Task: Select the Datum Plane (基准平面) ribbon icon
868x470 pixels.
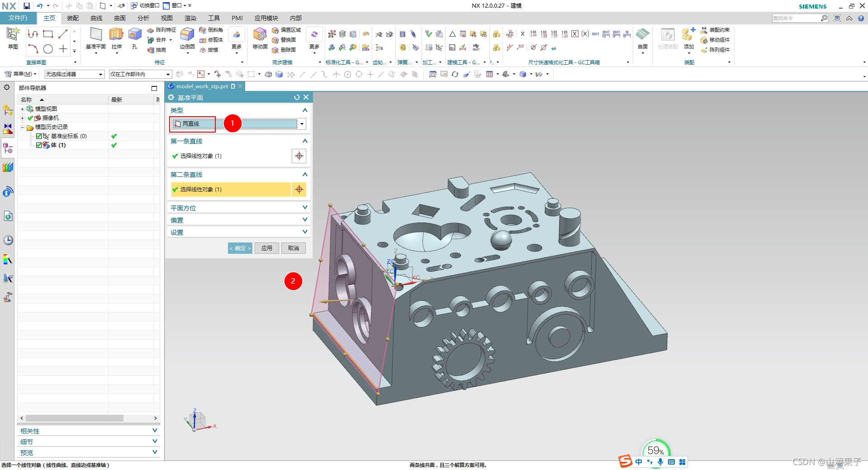Action: pos(96,34)
